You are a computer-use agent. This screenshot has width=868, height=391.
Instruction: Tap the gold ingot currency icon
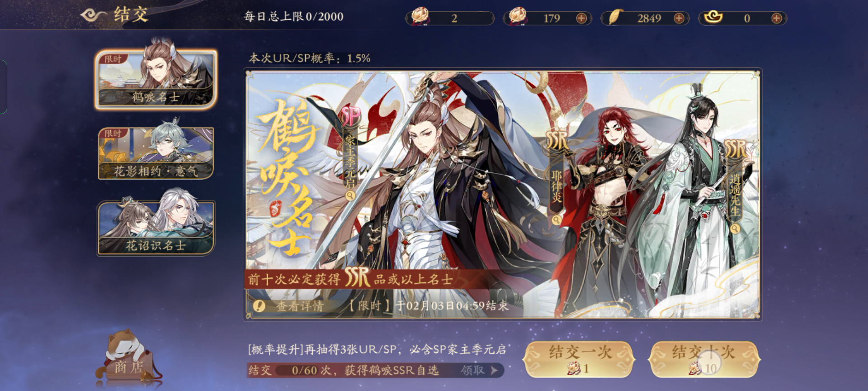coord(713,18)
